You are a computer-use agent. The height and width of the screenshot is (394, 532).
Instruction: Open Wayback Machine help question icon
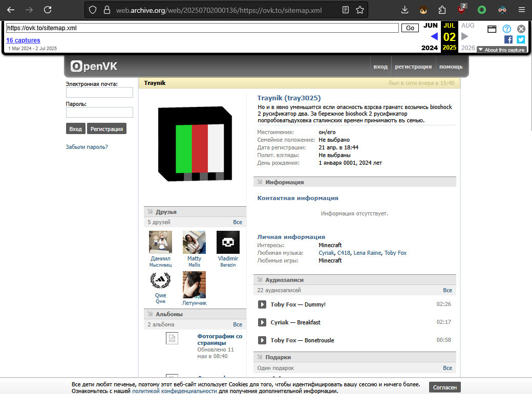click(506, 29)
